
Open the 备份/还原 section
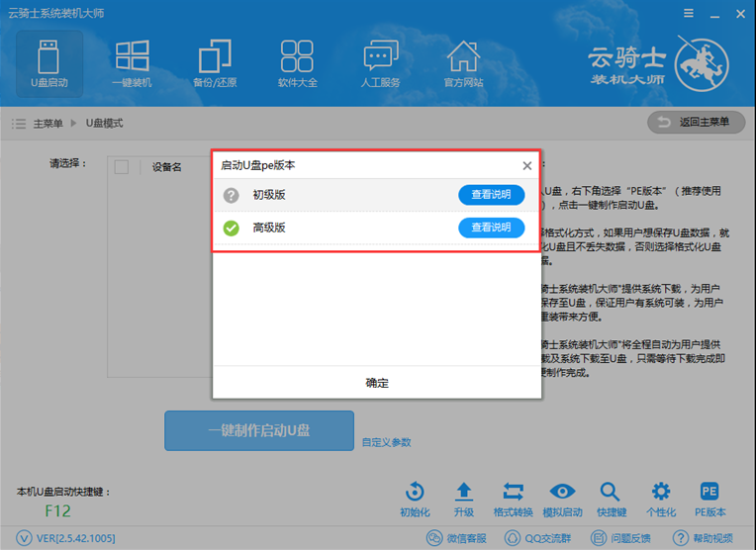(x=215, y=63)
